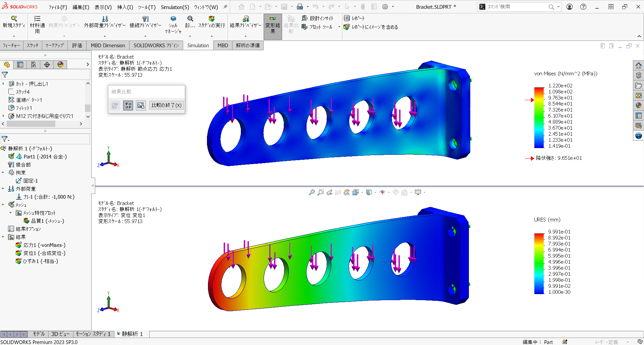
Task: Open the ファイル(F) menu
Action: (58, 7)
